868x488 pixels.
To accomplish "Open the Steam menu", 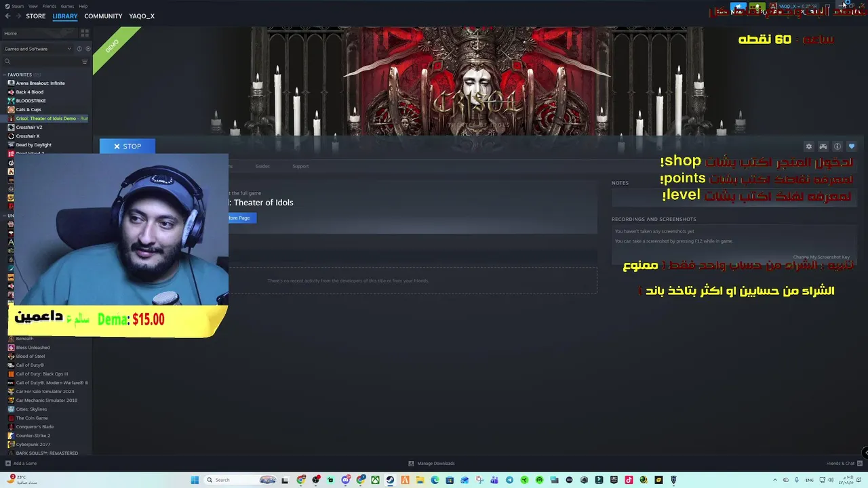I will pos(15,6).
